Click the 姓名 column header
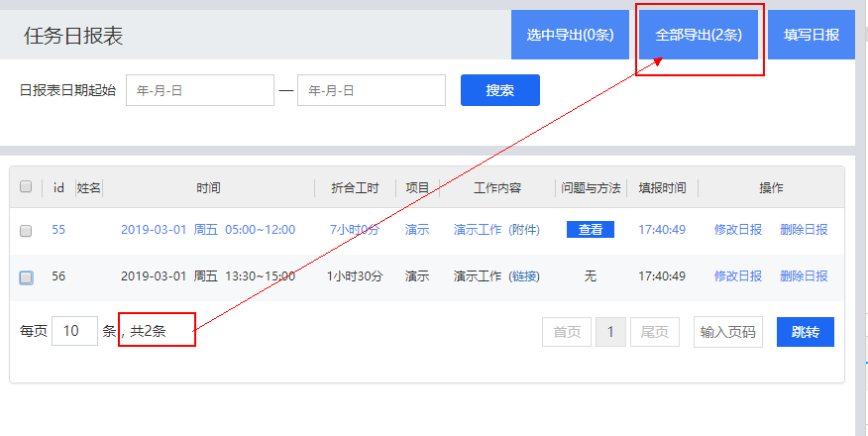Image resolution: width=868 pixels, height=436 pixels. pos(89,188)
